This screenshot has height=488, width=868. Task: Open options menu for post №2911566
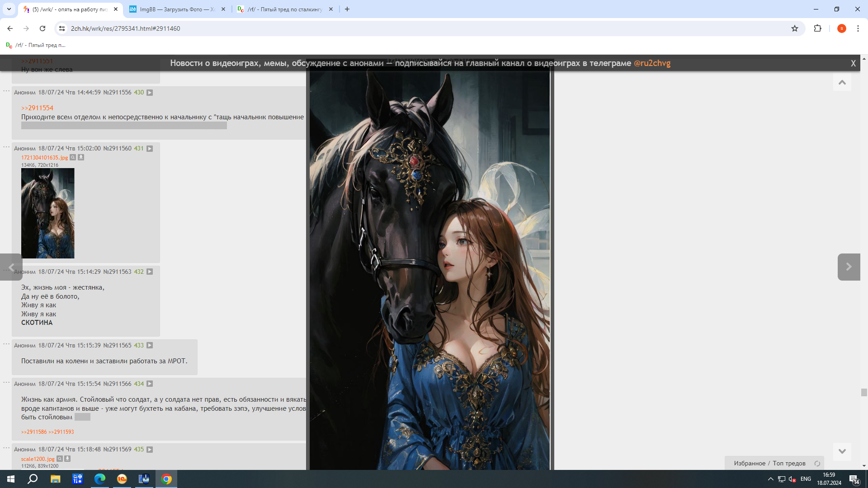[x=6, y=382]
